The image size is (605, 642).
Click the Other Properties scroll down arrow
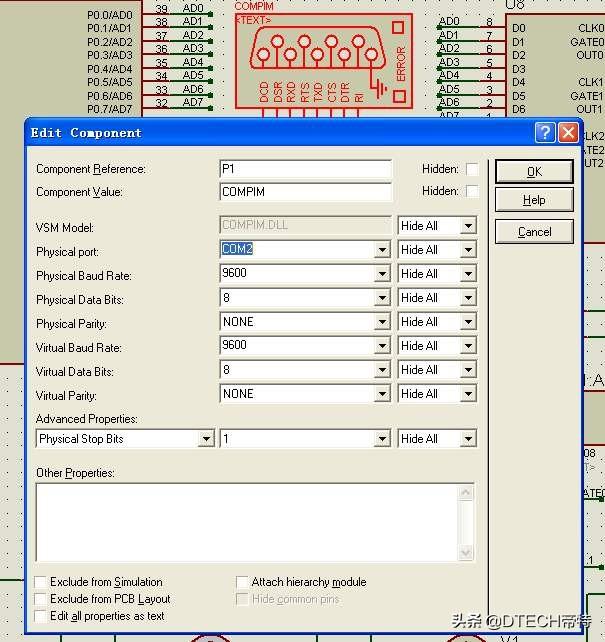click(465, 553)
